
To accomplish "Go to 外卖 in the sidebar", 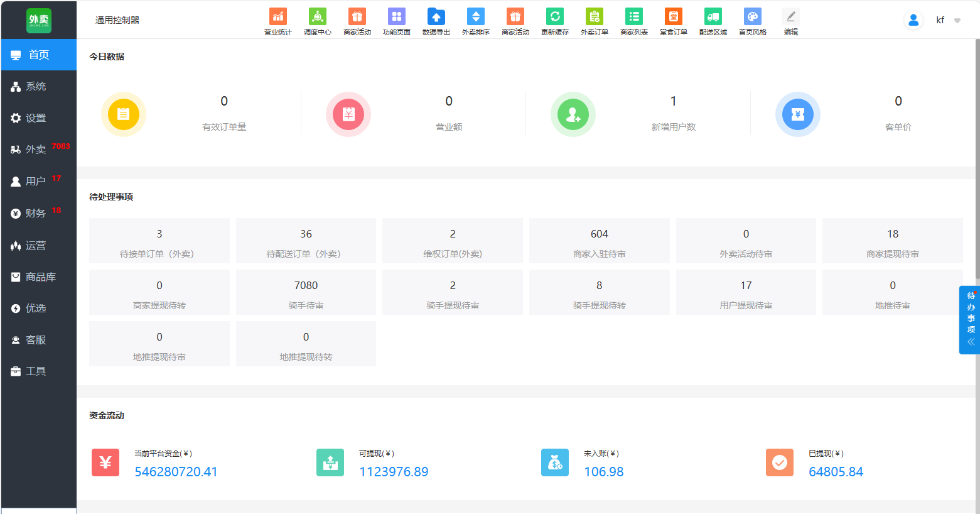I will [x=36, y=150].
